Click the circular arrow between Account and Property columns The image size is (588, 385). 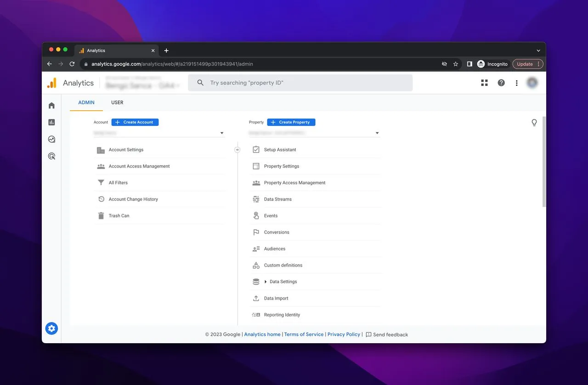237,150
